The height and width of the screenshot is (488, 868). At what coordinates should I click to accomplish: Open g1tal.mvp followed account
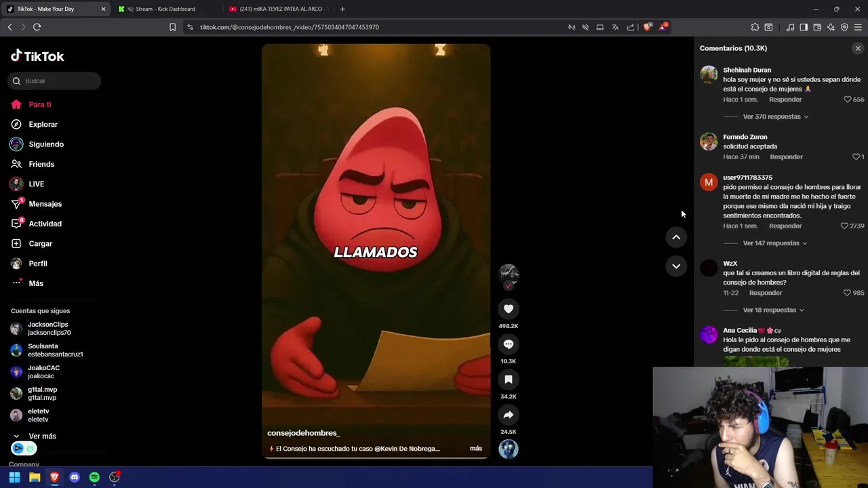click(34, 394)
